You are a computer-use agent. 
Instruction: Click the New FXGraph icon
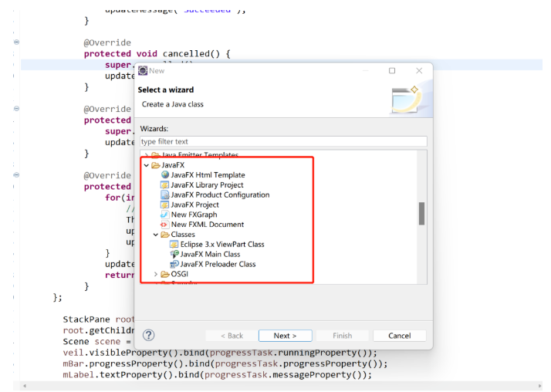pyautogui.click(x=164, y=215)
